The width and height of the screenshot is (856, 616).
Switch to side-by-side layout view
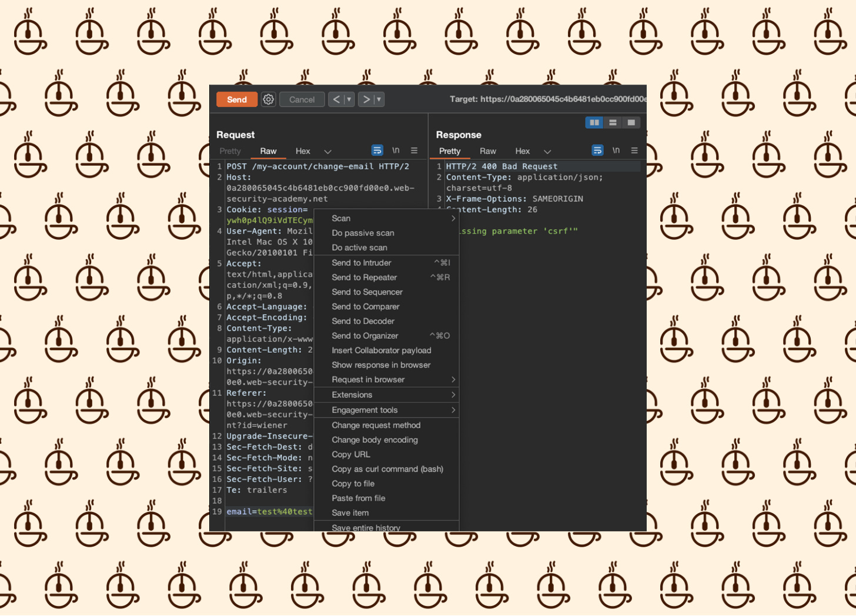pyautogui.click(x=594, y=122)
